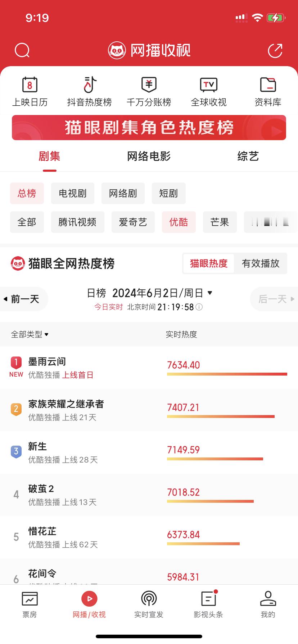
Task: Open 千万分账榜 yen icon
Action: click(149, 85)
